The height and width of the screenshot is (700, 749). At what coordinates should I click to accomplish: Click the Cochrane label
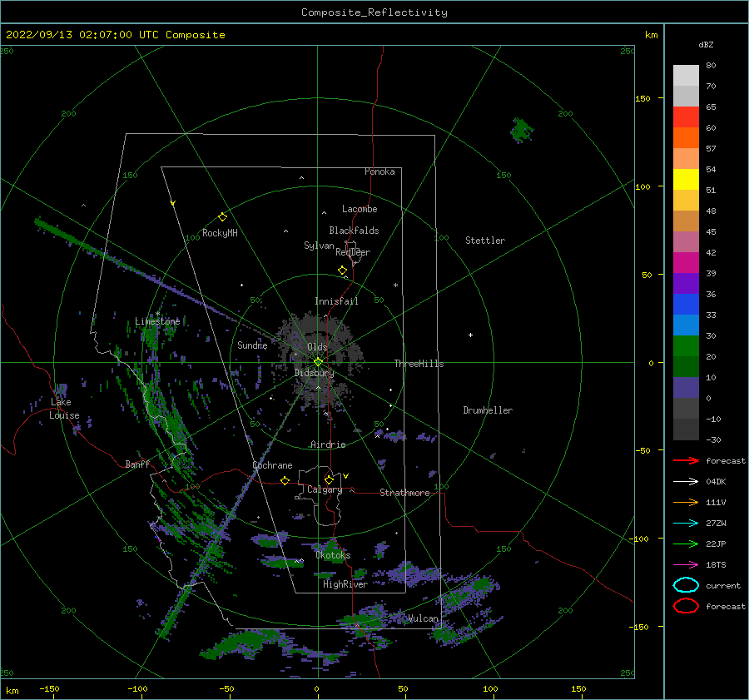[272, 465]
